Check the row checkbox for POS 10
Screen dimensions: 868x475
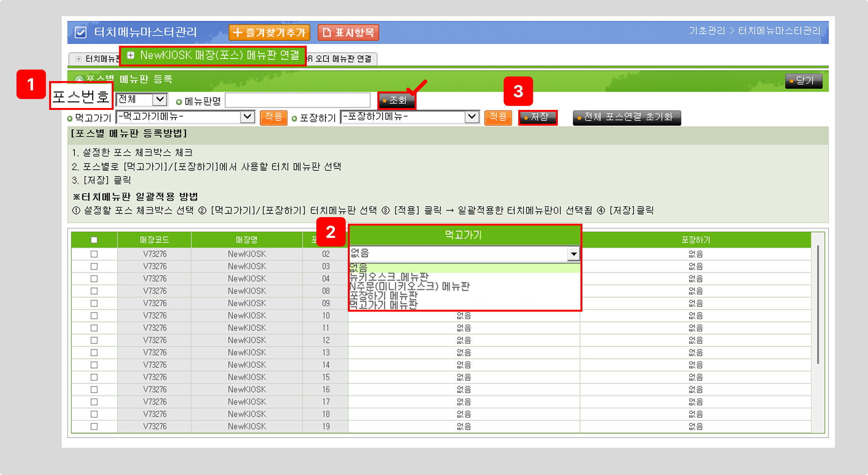coord(94,316)
